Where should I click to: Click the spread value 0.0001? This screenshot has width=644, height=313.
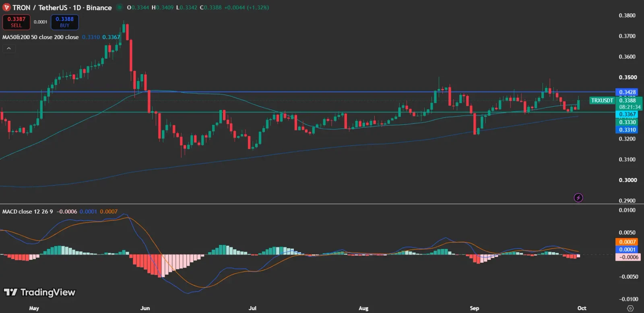(x=40, y=22)
